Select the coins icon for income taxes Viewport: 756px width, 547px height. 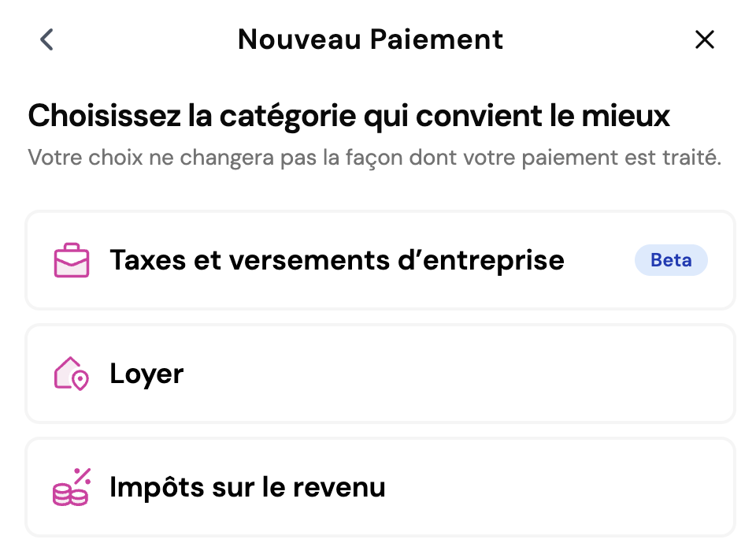tap(71, 487)
